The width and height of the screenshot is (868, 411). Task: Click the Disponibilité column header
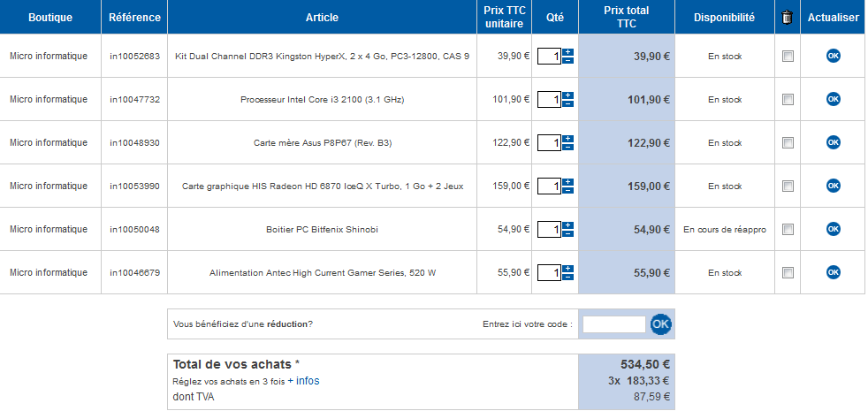pos(724,17)
